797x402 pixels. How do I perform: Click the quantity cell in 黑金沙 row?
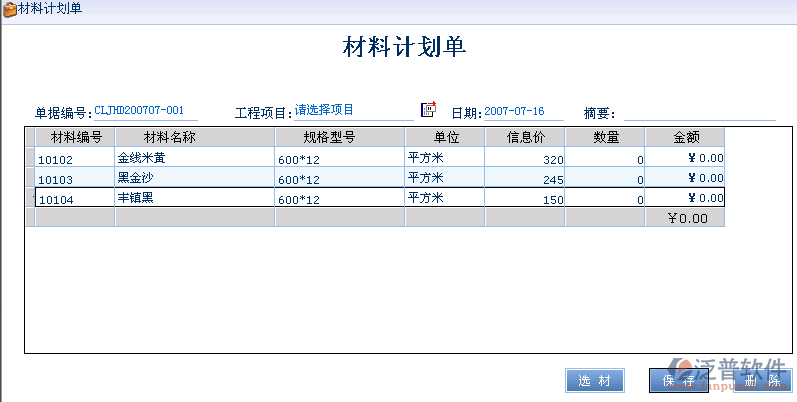(605, 177)
